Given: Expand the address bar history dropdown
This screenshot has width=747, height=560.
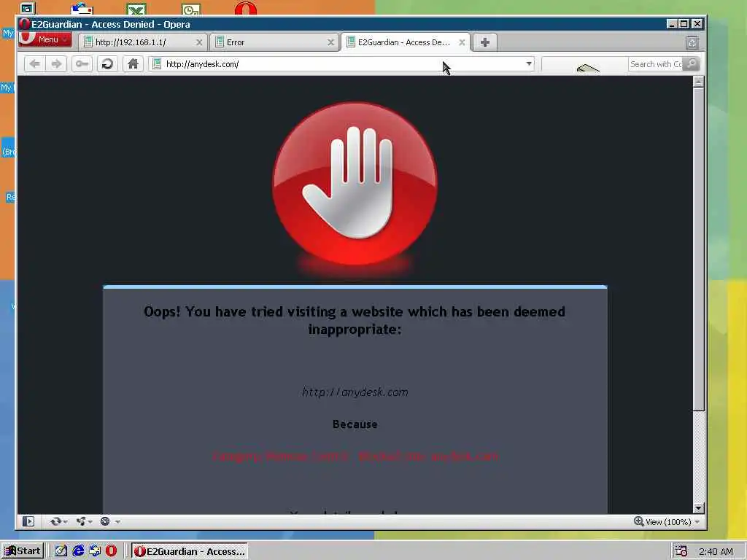Looking at the screenshot, I should pyautogui.click(x=529, y=64).
